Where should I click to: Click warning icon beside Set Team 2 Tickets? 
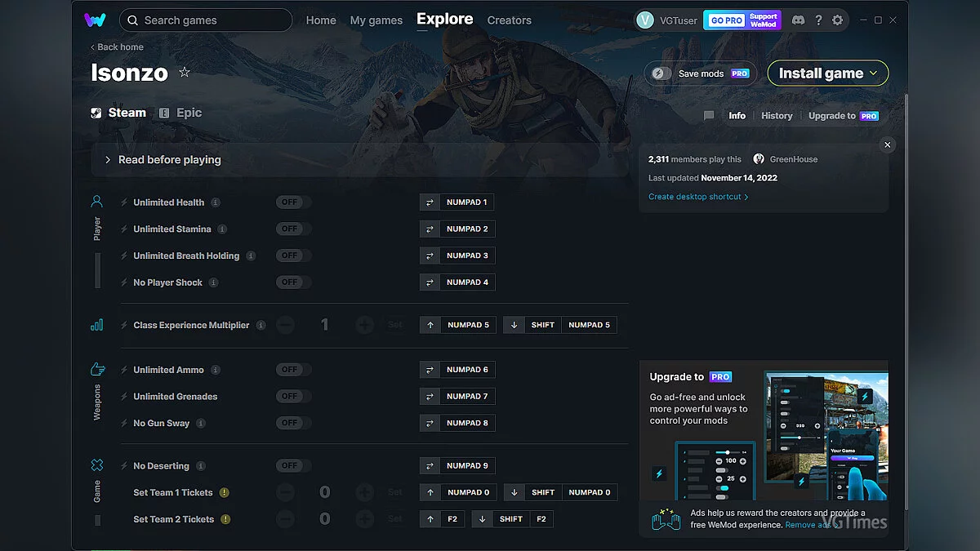point(225,519)
